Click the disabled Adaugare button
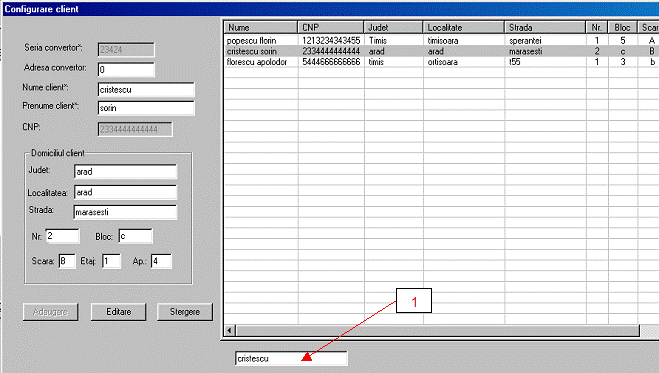This screenshot has width=659, height=373. point(50,312)
